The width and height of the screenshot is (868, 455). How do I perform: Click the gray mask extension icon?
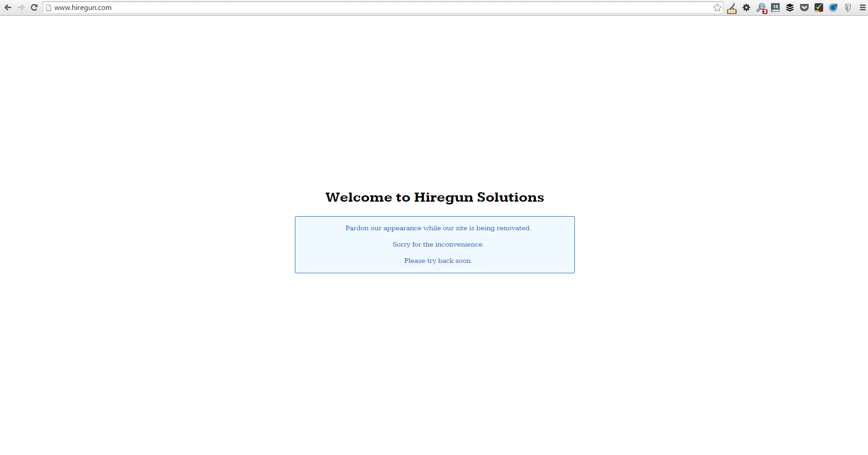pos(848,8)
